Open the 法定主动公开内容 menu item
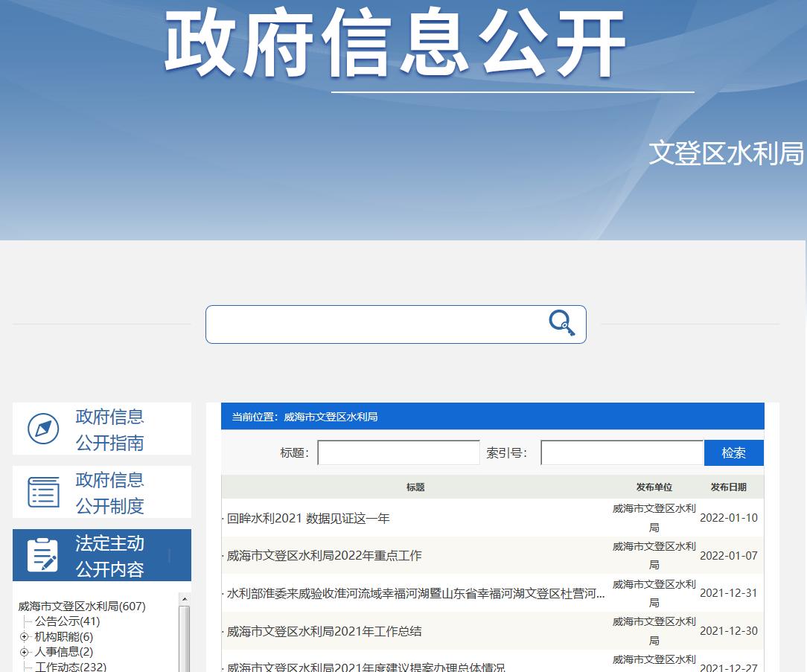This screenshot has width=807, height=672. pyautogui.click(x=109, y=556)
